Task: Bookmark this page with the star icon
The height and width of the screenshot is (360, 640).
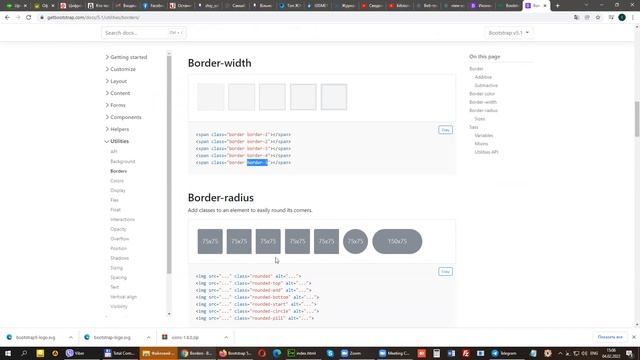Action: 598,18
